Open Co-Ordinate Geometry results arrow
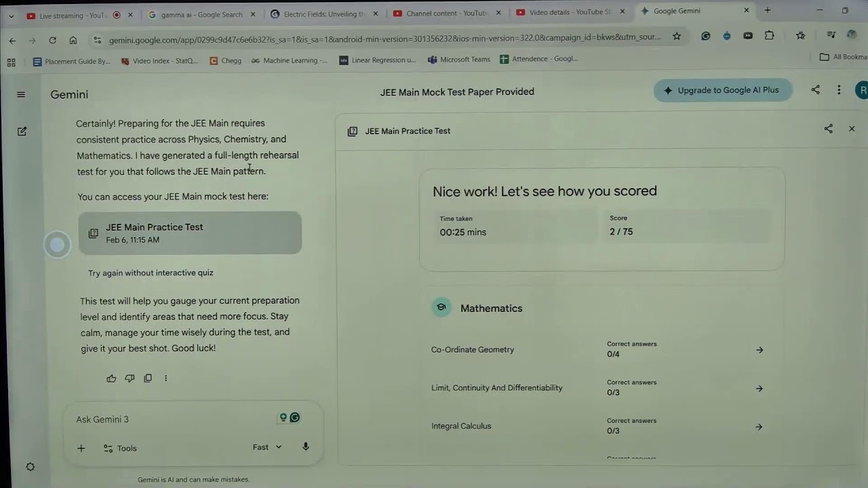Viewport: 868px width, 488px height. pos(759,350)
